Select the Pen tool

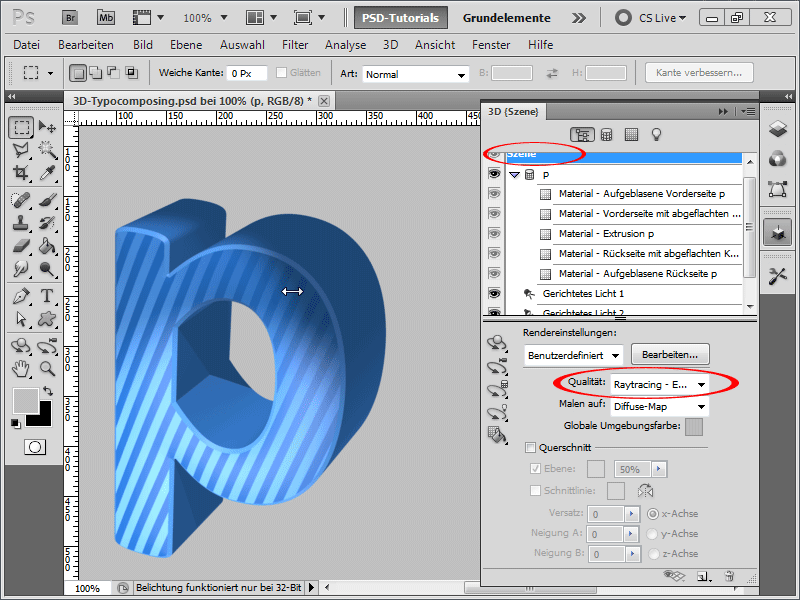21,296
